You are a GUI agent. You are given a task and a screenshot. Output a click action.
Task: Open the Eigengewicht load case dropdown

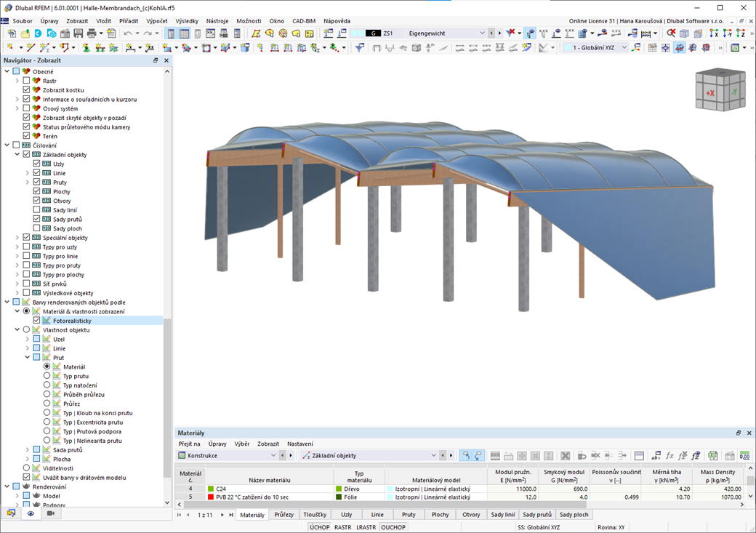click(x=482, y=33)
